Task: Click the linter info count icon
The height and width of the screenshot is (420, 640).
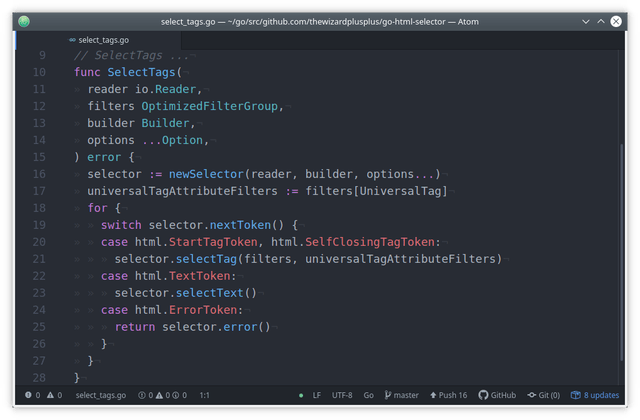Action: pos(176,395)
